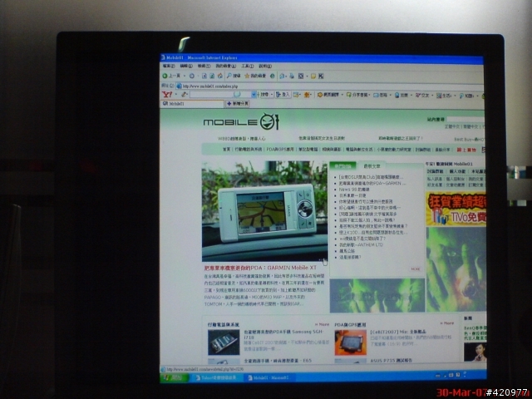Open the 工具 menu
The height and width of the screenshot is (399, 532).
(x=247, y=66)
